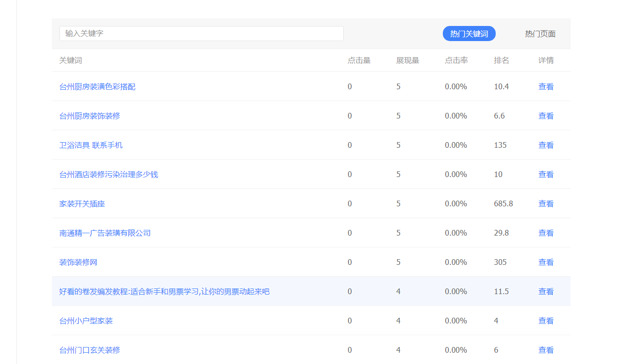
Task: Click the 排名 column header
Action: pos(501,60)
